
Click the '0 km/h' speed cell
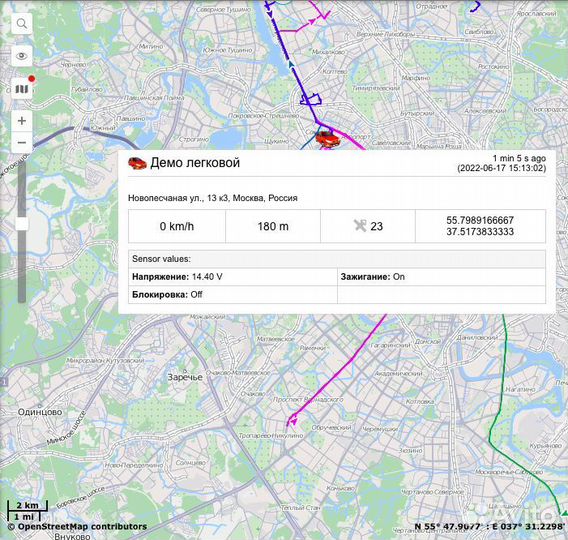[177, 226]
